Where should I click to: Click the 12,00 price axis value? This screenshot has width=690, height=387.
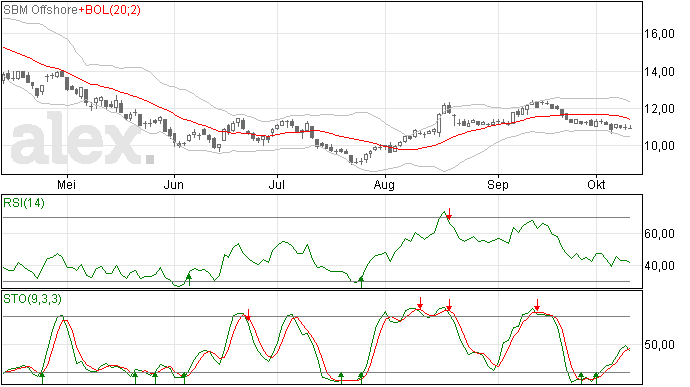(659, 109)
